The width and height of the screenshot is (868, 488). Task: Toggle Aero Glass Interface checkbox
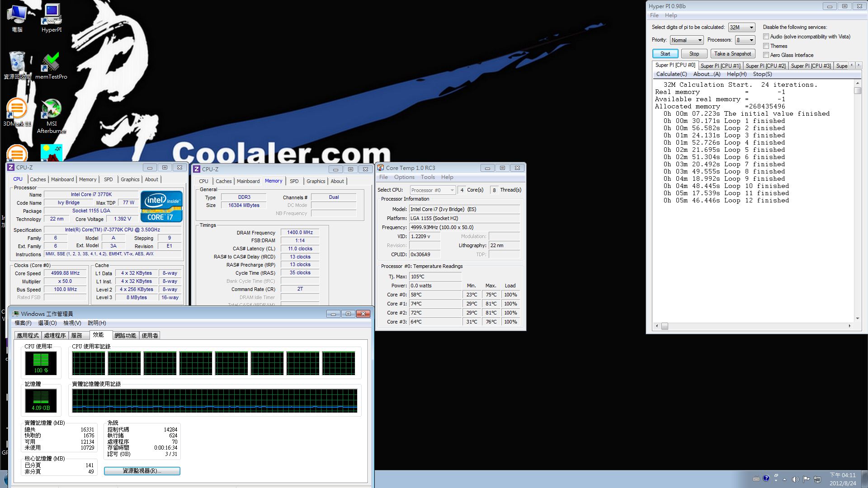[x=766, y=55]
